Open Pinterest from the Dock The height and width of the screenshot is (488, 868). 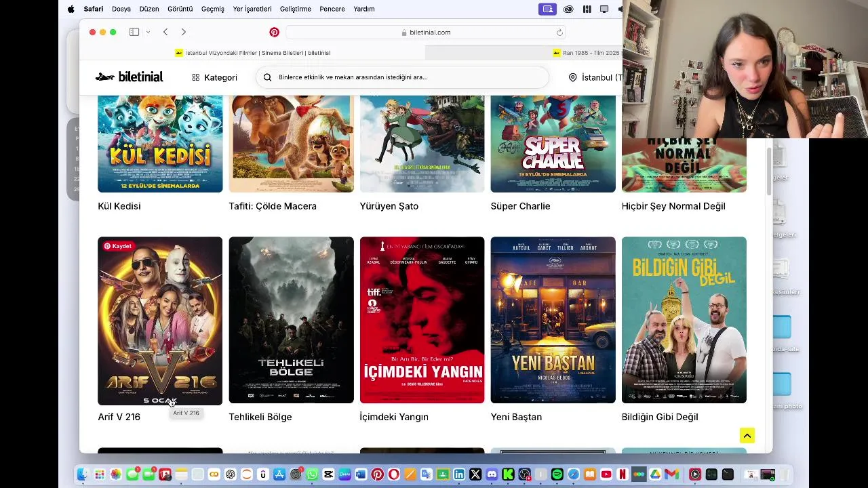pyautogui.click(x=377, y=474)
